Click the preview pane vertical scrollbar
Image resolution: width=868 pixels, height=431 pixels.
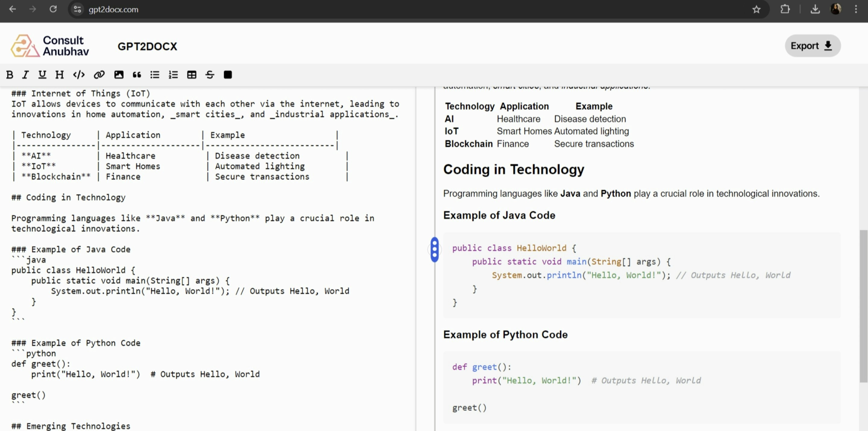click(863, 306)
